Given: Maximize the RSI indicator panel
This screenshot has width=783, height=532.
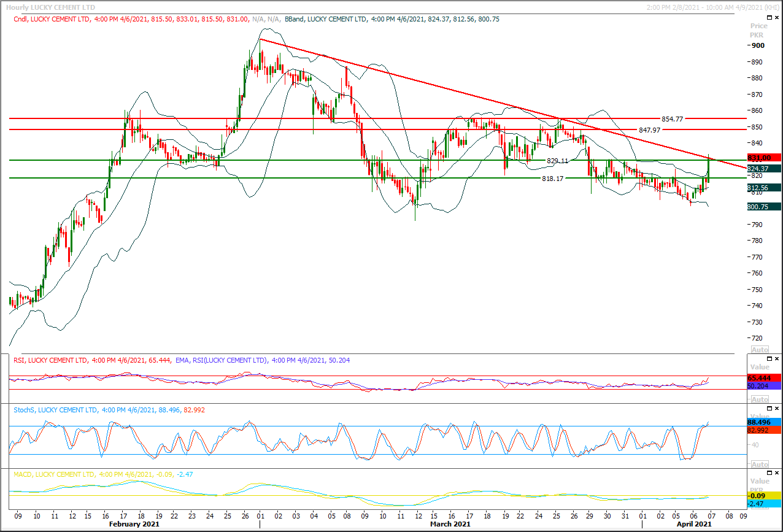Looking at the screenshot, I should (769, 359).
